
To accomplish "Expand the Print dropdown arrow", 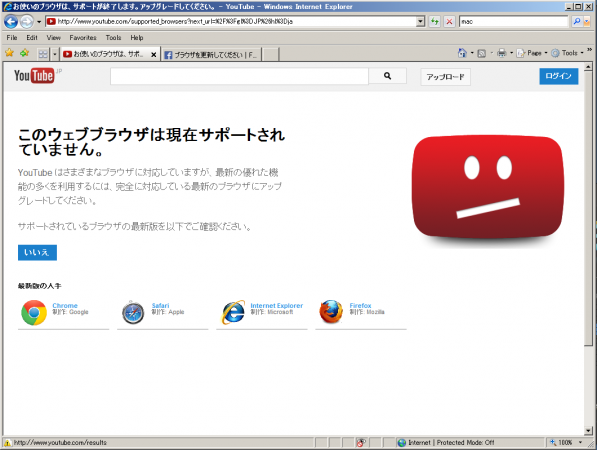I will point(511,53).
